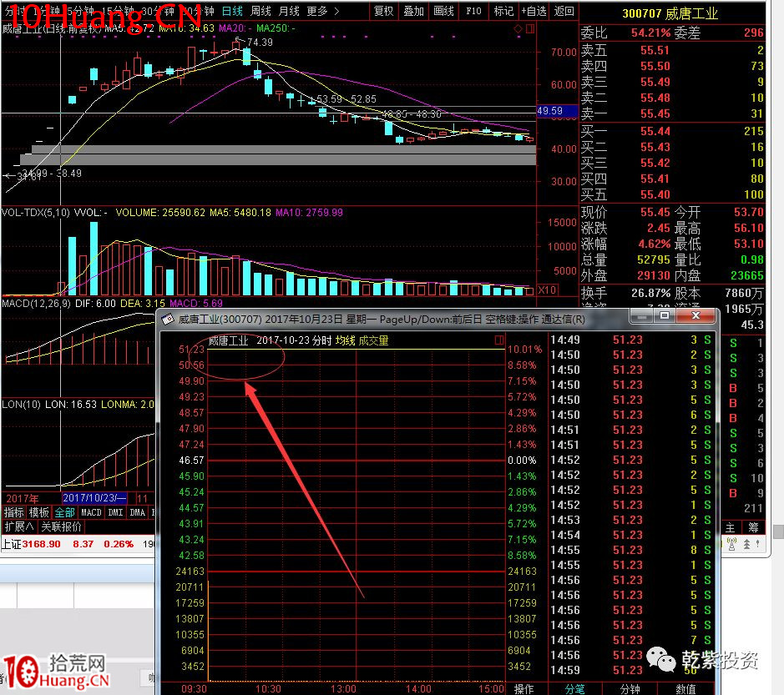Click the red square icon beside the diamond

529,30
